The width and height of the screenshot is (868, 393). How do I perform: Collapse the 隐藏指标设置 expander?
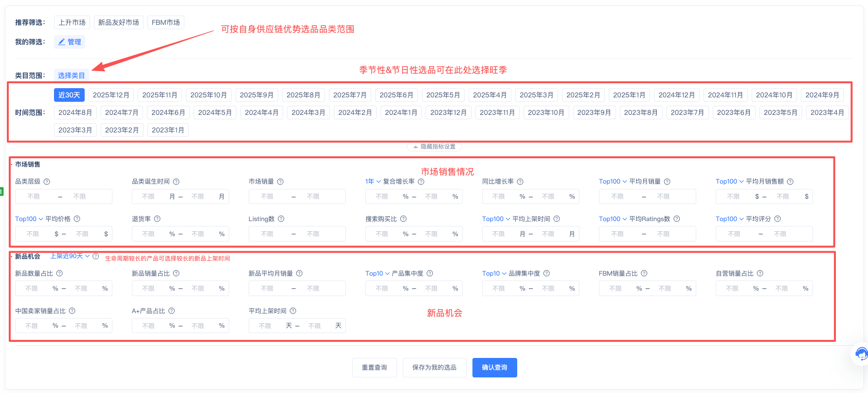pyautogui.click(x=434, y=147)
